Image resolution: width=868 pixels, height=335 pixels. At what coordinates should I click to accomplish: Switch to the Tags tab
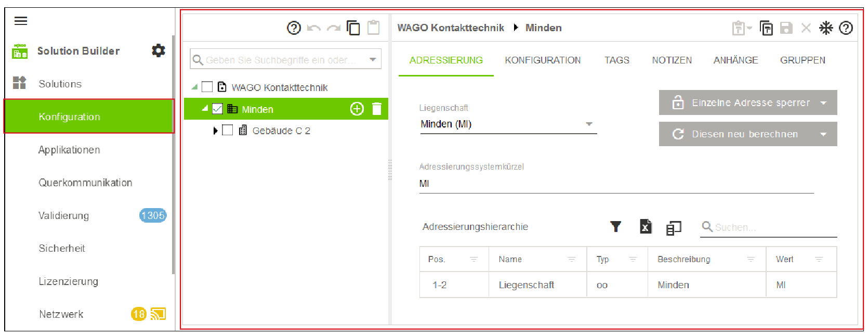coord(617,60)
